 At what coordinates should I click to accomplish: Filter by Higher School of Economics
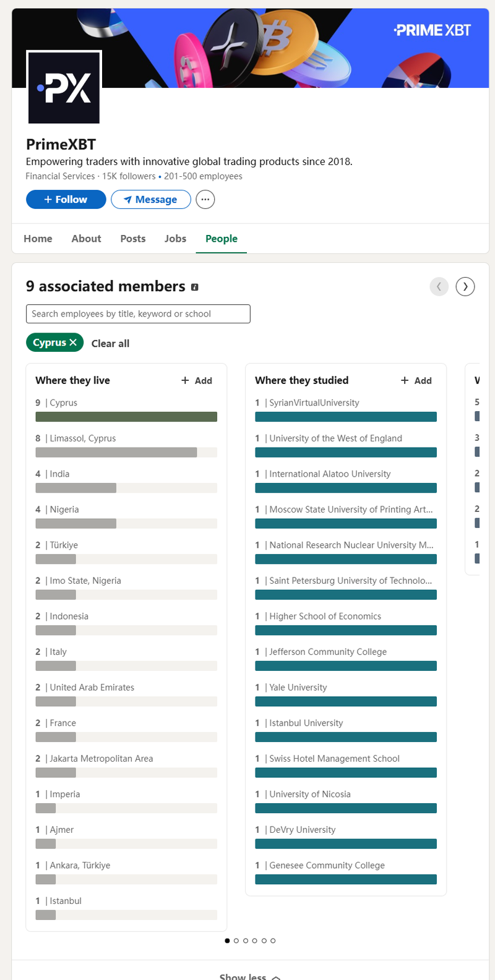pyautogui.click(x=346, y=623)
